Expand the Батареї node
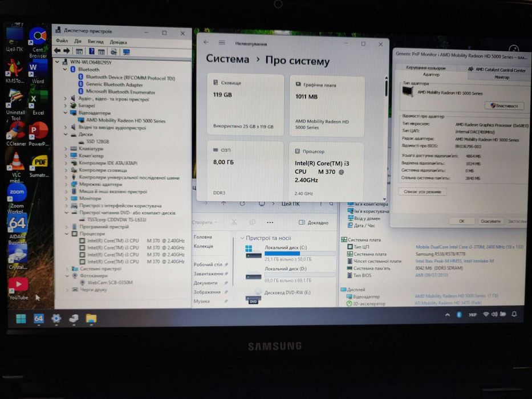The width and height of the screenshot is (532, 399). [65, 105]
